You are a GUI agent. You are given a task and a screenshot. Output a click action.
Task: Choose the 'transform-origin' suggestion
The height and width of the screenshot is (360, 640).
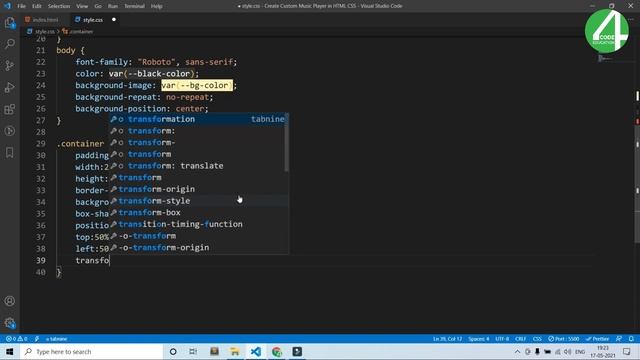(x=198, y=189)
